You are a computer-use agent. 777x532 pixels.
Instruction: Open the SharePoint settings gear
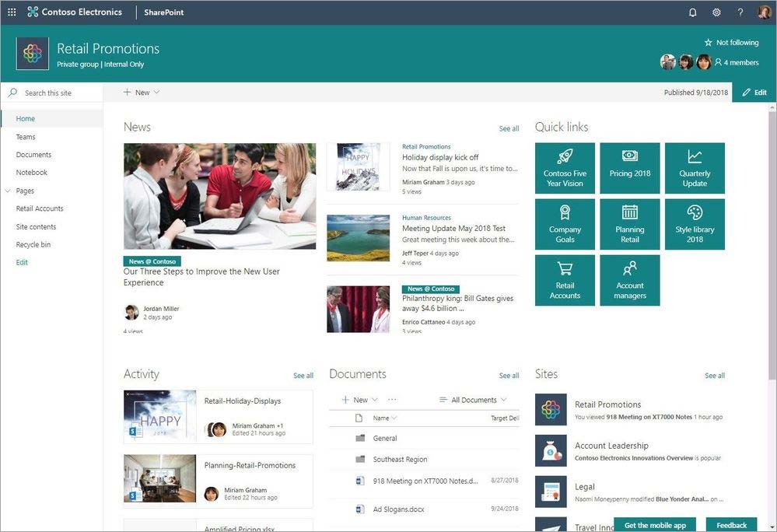(x=716, y=12)
